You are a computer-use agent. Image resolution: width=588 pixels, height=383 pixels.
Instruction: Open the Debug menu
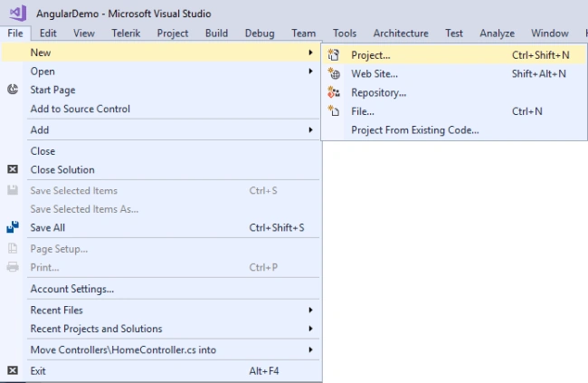260,33
